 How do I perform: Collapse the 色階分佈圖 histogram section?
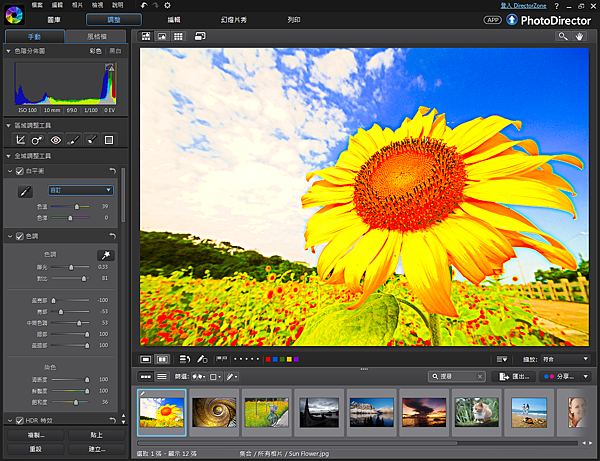tap(9, 50)
